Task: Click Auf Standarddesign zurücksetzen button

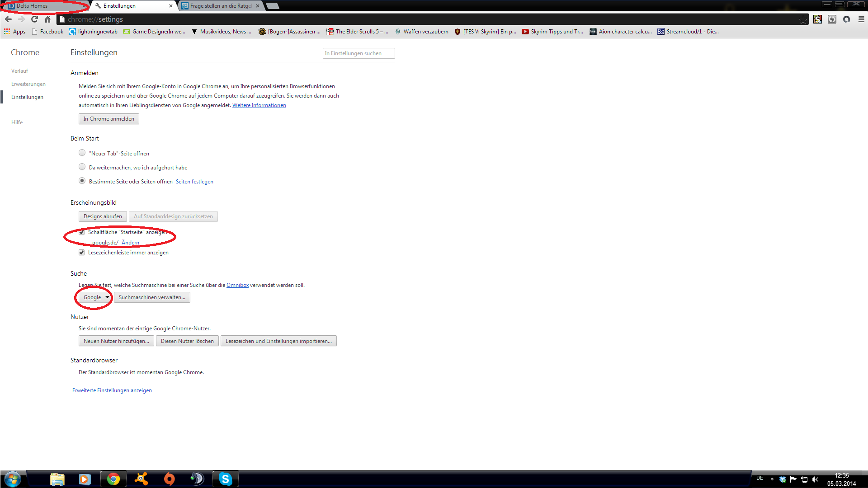Action: pos(173,216)
